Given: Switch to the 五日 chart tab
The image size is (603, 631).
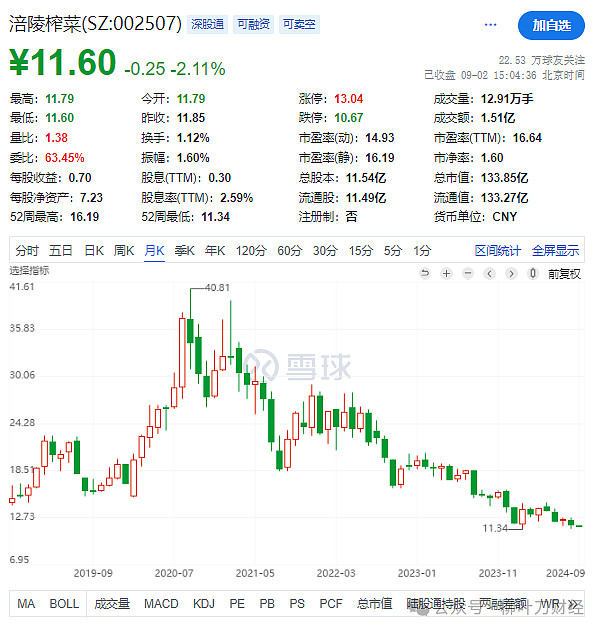Looking at the screenshot, I should point(61,251).
